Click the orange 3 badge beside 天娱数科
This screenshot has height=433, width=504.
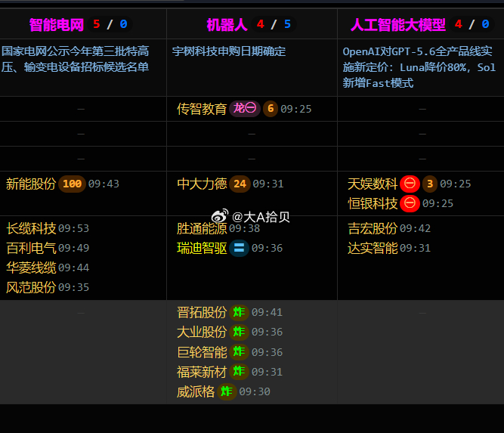click(x=430, y=184)
